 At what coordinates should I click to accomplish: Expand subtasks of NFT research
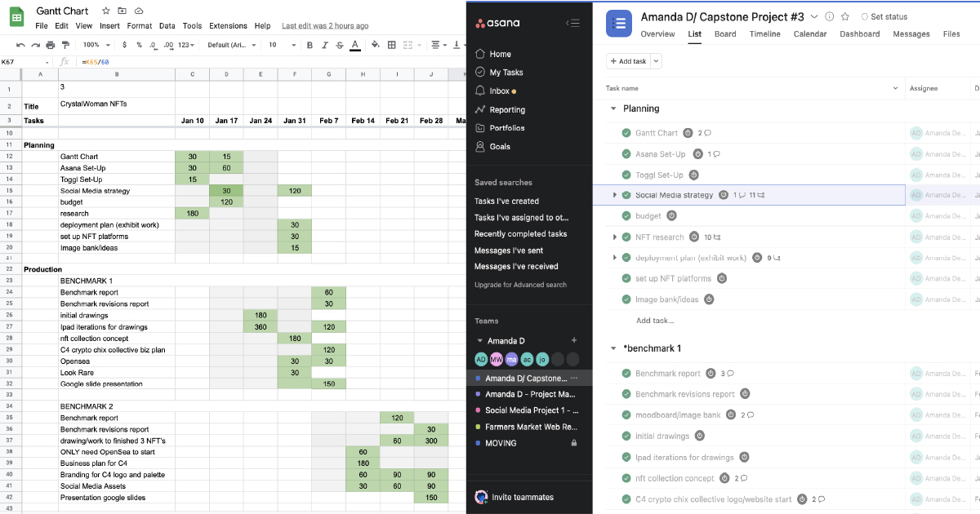(x=614, y=237)
